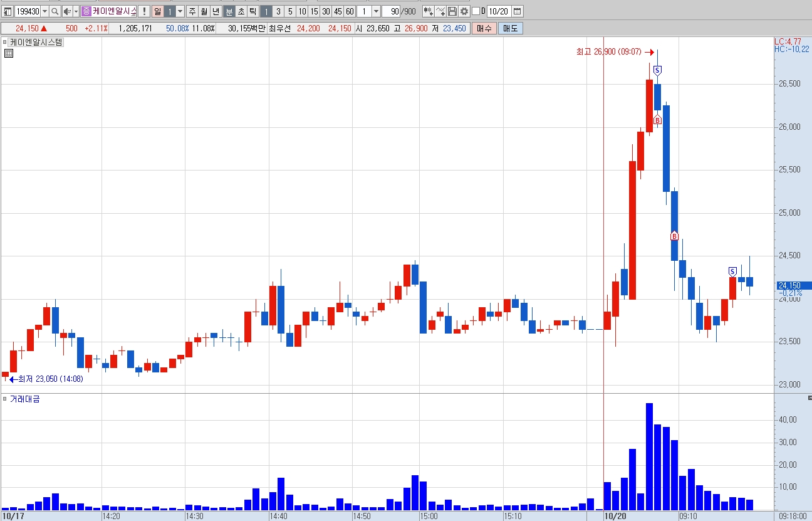This screenshot has width=812, height=521.
Task: Click the floppy disk save icon
Action: 452,11
